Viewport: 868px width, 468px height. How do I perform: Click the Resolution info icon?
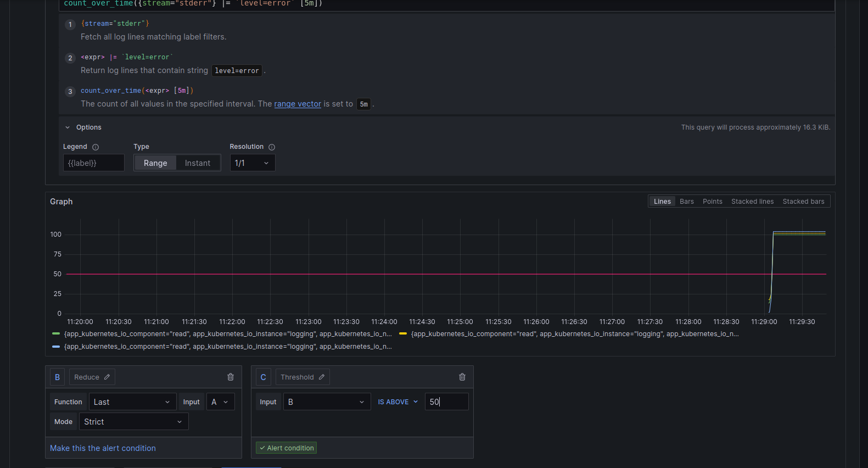coord(272,147)
